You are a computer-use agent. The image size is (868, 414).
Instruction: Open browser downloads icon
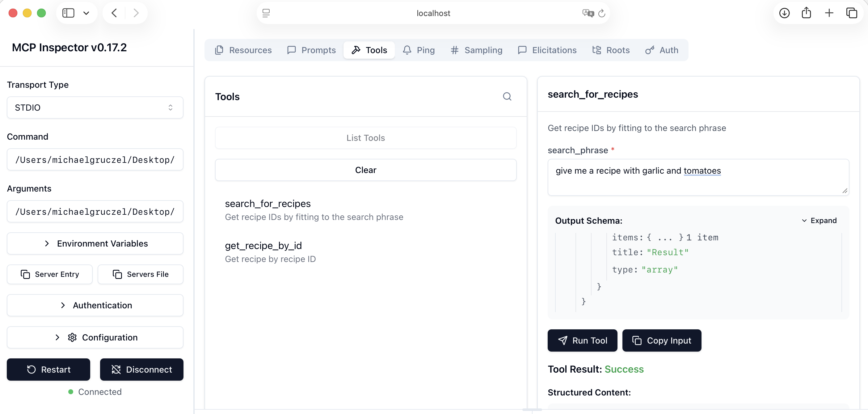pos(784,13)
